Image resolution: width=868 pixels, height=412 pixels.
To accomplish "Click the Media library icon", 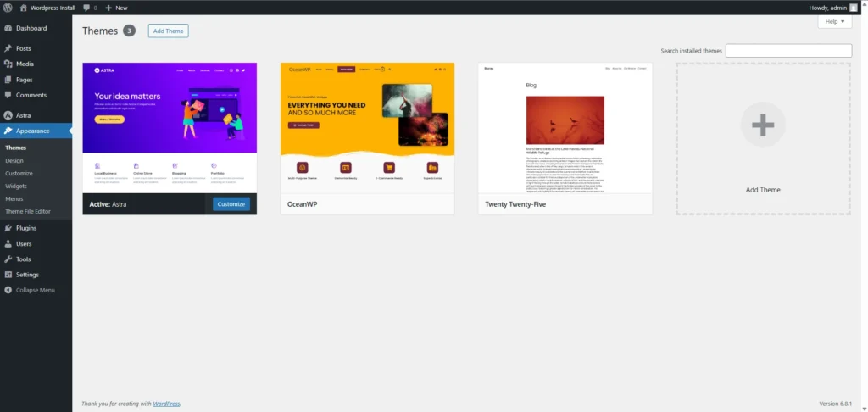I will pos(8,64).
